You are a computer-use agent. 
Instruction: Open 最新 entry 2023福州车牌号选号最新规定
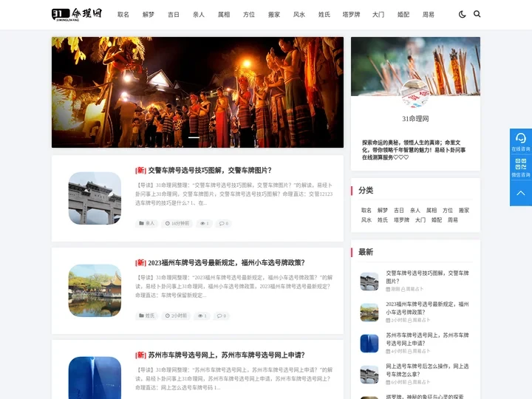[x=427, y=308]
